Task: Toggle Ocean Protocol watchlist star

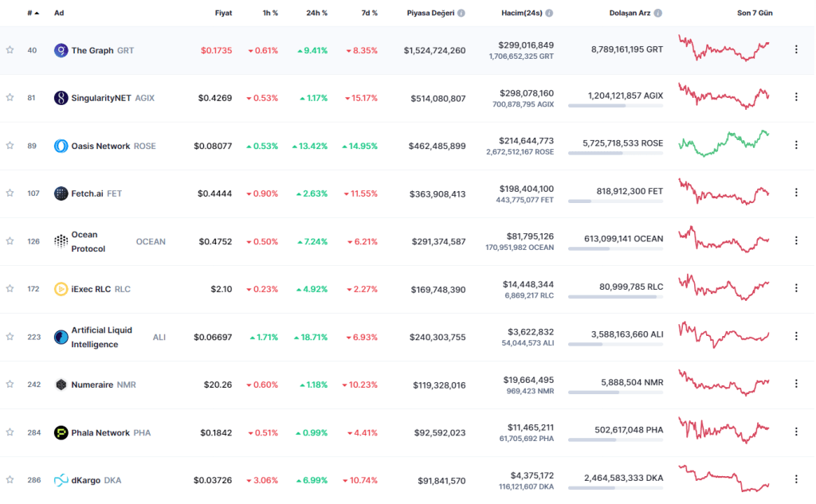Action: [10, 240]
